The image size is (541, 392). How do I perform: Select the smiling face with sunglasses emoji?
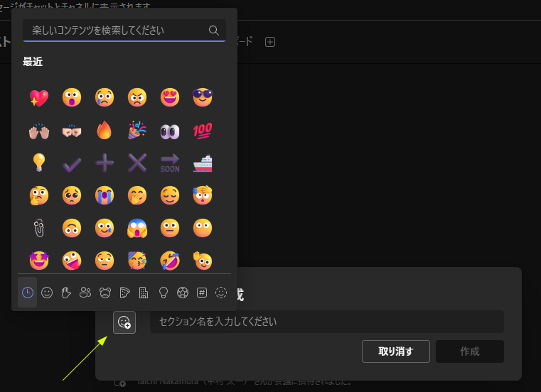203,97
